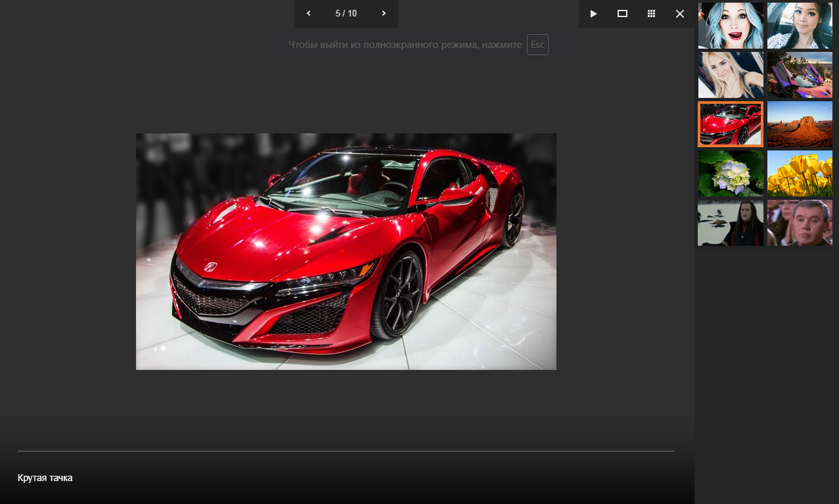839x504 pixels.
Task: Toggle the fullscreen rectangle icon
Action: [x=622, y=14]
